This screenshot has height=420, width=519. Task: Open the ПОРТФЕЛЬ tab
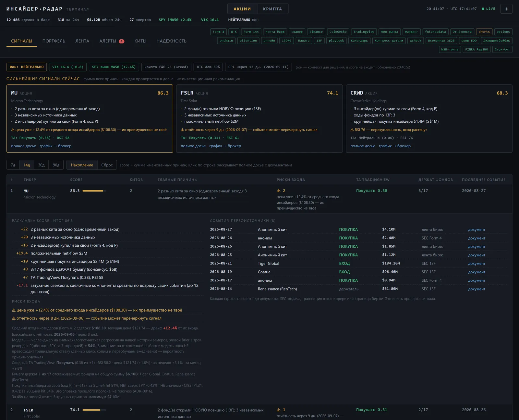(x=54, y=41)
